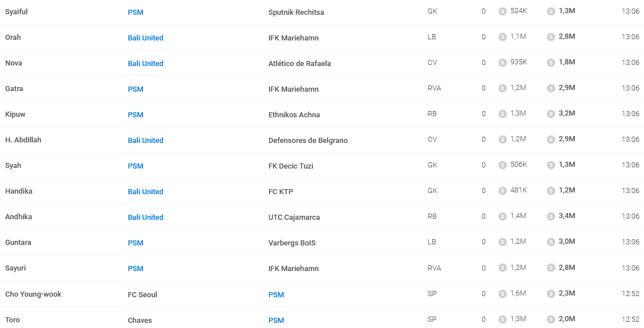Click coin icon next to Orah's 2,8M fee

551,37
